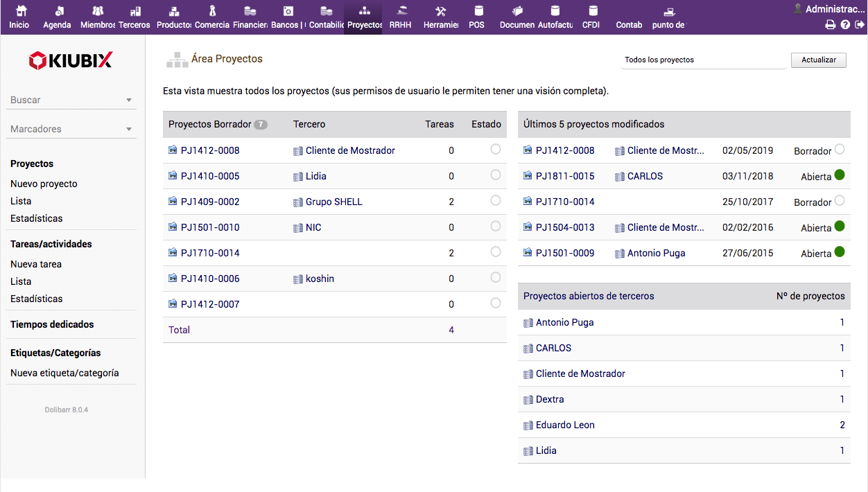Click the print icon in header
The width and height of the screenshot is (868, 492).
coord(830,25)
